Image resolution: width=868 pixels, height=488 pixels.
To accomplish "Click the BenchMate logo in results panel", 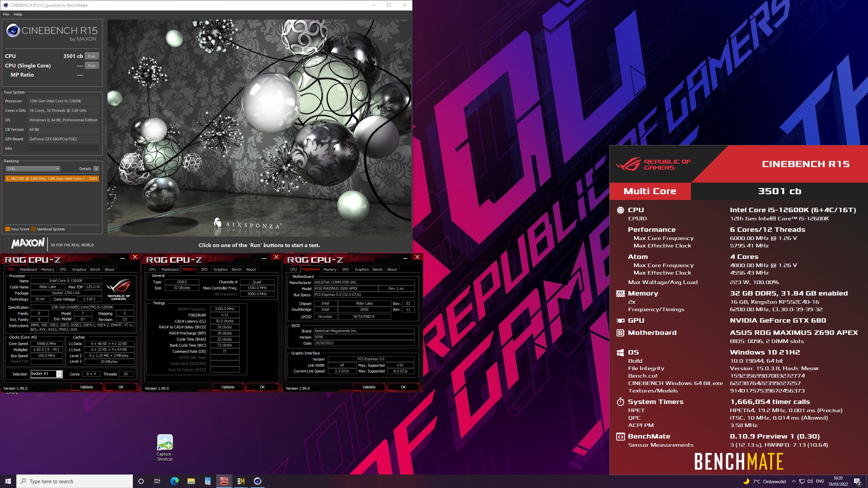I will pos(739,462).
